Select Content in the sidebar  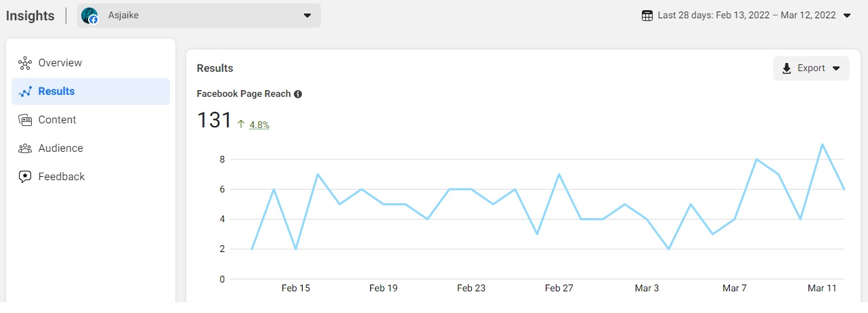pyautogui.click(x=57, y=120)
